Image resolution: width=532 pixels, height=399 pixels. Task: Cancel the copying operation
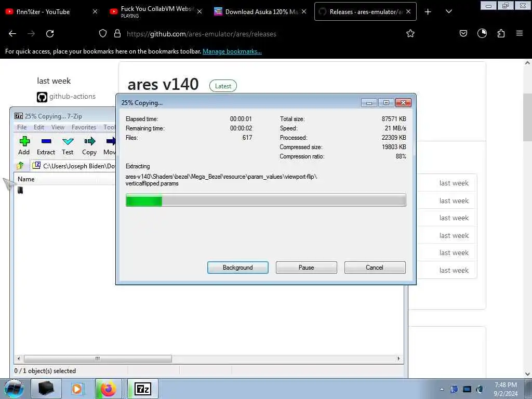tap(375, 268)
